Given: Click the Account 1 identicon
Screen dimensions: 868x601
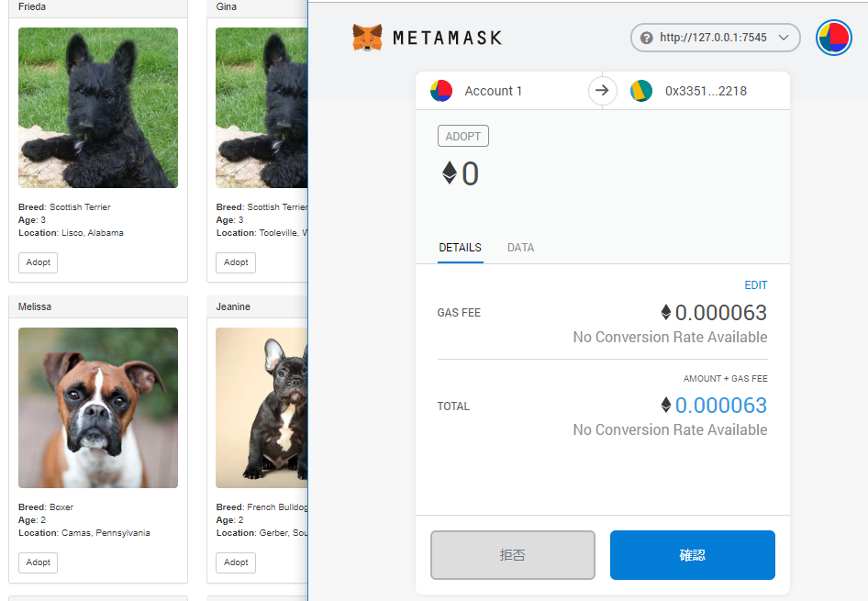Looking at the screenshot, I should click(x=441, y=91).
